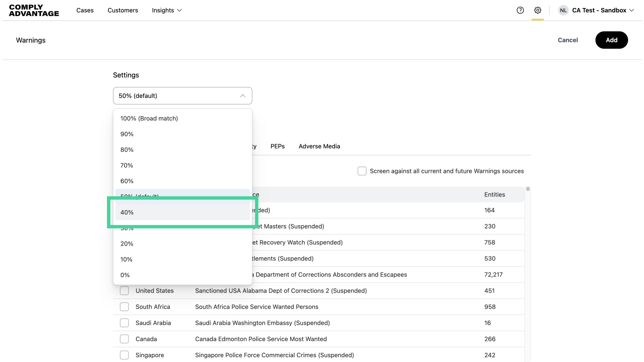644x362 pixels.
Task: Grab the sources table scrollbar thumb
Action: point(528,189)
